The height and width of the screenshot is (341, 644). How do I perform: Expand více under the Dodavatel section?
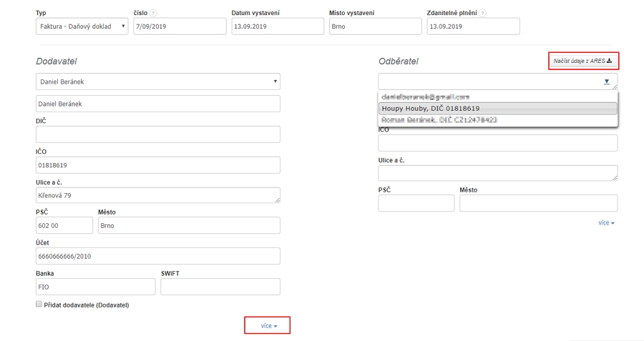pos(268,325)
